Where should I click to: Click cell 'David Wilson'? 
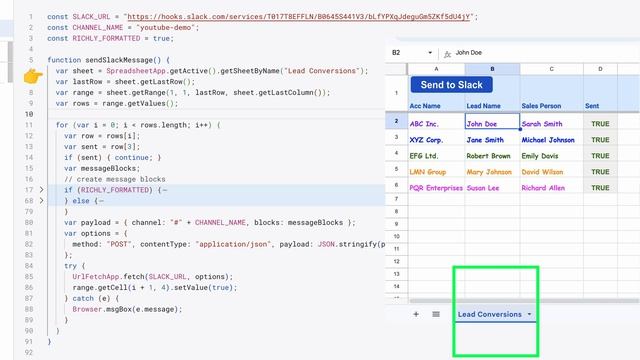pos(551,169)
